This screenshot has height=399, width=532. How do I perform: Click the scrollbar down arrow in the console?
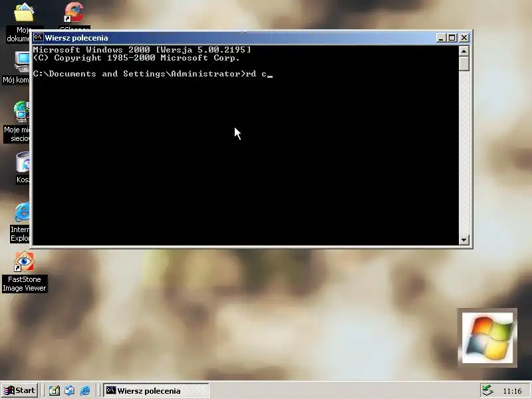(x=464, y=239)
